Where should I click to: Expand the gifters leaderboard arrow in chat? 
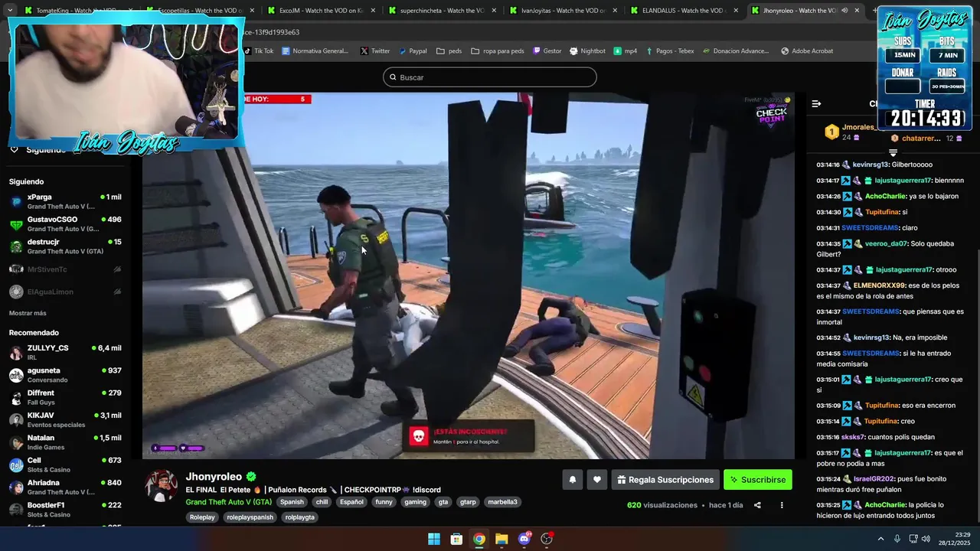(893, 152)
